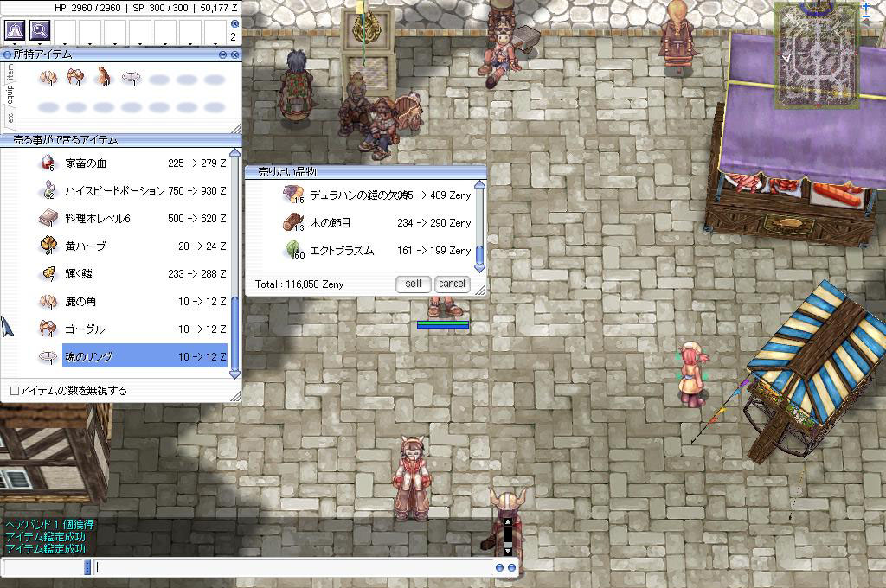
Task: Pick 黄ハーブ from the sellable items list
Action: 133,246
